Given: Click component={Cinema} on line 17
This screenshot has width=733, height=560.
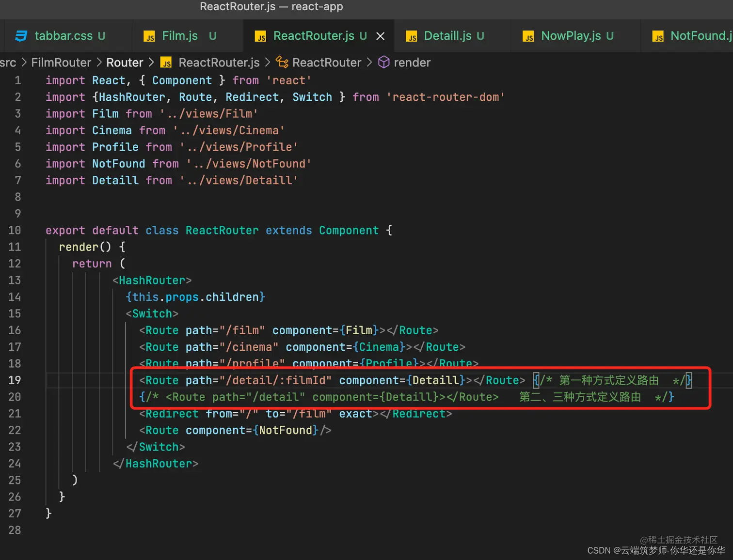Looking at the screenshot, I should coord(346,347).
